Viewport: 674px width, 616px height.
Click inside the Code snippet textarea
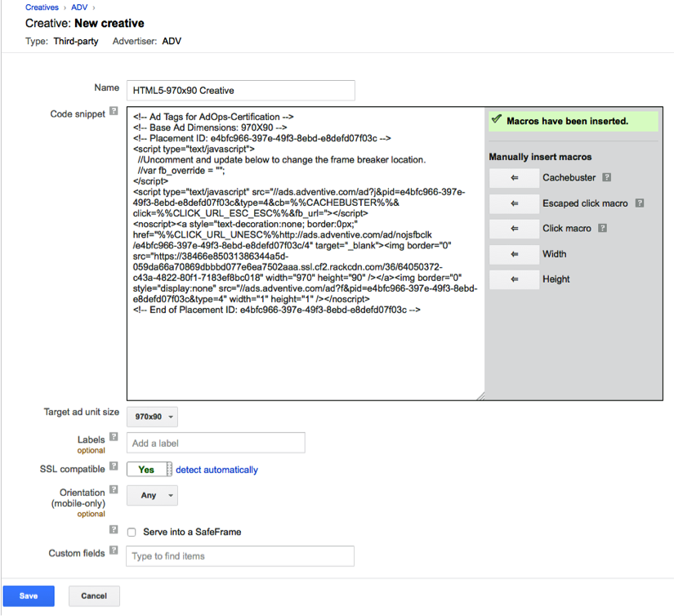pyautogui.click(x=306, y=253)
